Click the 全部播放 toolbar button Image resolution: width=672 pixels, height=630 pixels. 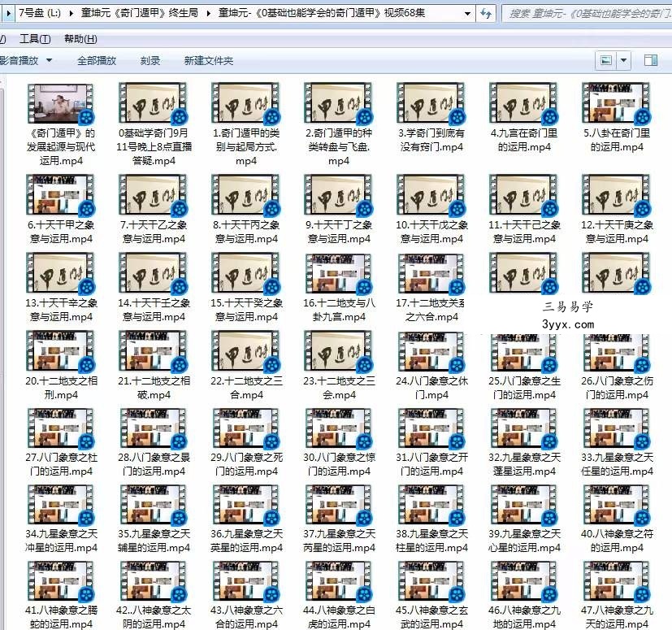(x=97, y=60)
